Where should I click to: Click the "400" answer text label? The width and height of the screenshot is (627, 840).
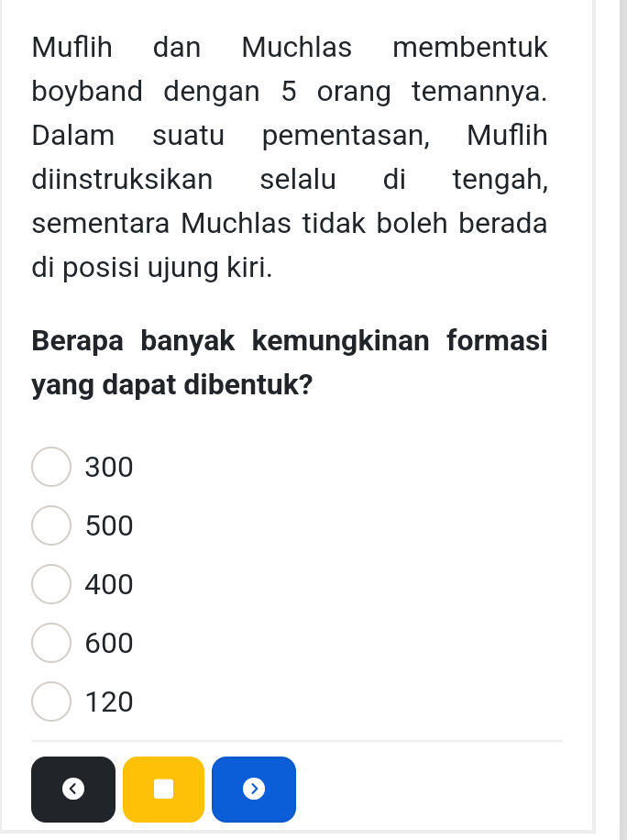click(107, 584)
